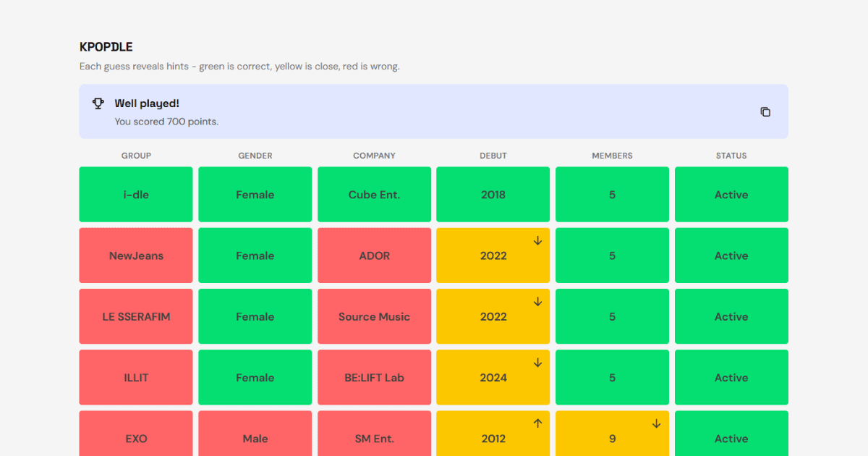This screenshot has height=456, width=868.
Task: Select the DEBUT column header
Action: [493, 156]
